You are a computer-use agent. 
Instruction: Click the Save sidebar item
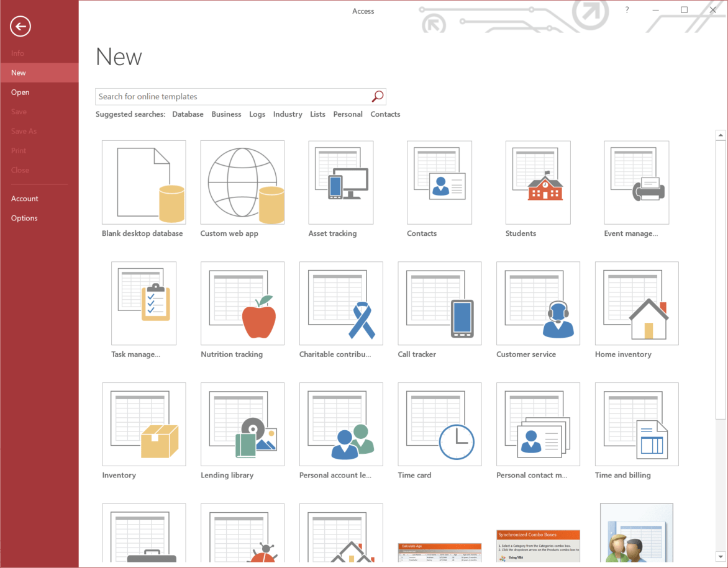tap(40, 112)
